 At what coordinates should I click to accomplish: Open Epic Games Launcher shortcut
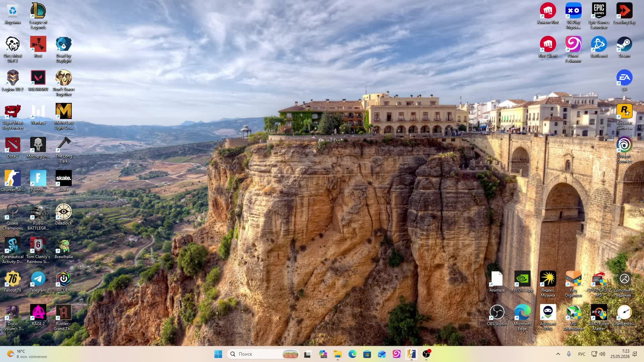pyautogui.click(x=599, y=16)
